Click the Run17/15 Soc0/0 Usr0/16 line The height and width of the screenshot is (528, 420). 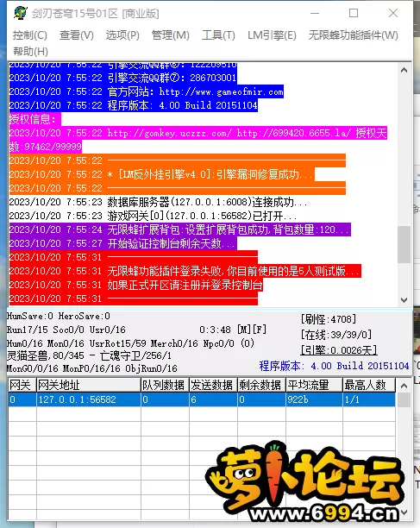tap(66, 330)
